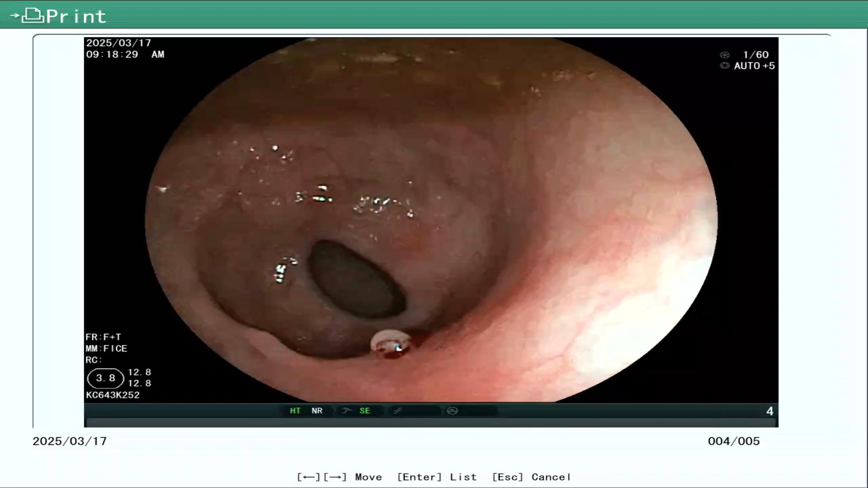The image size is (868, 488).
Task: Click the circular gauge icon in status bar
Action: (452, 411)
